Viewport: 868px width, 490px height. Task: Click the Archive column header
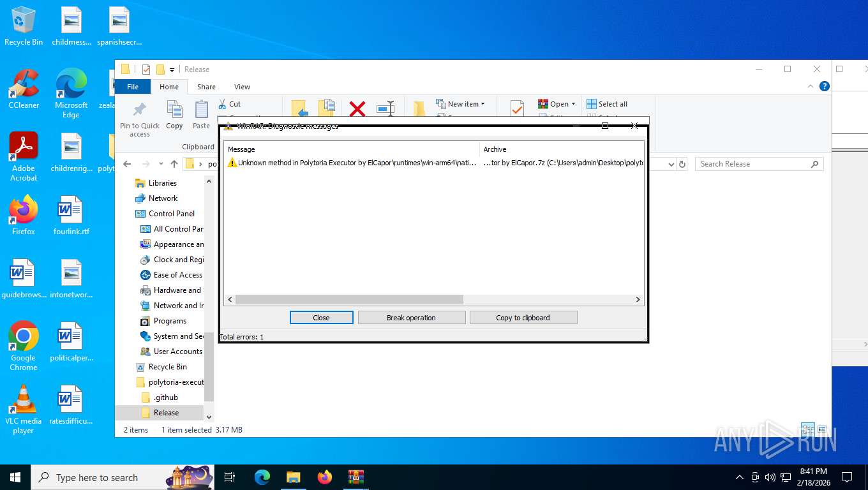[x=562, y=149]
